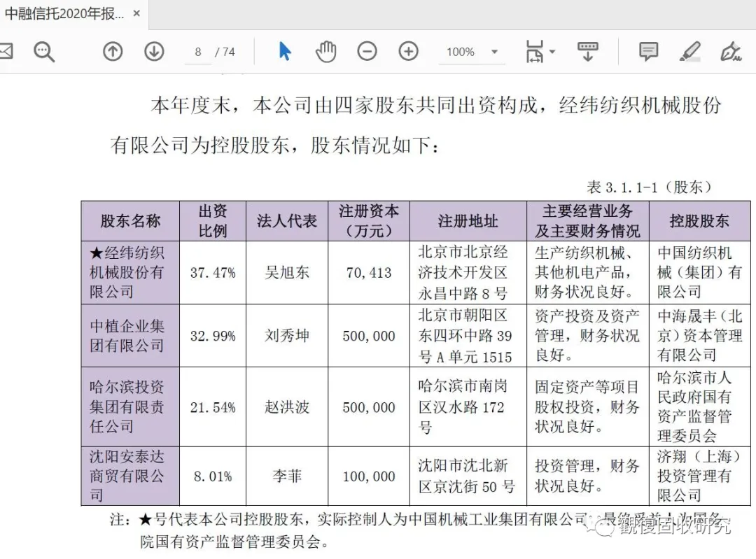Image resolution: width=756 pixels, height=559 pixels.
Task: Click the 中植企业集团有限公司 cell
Action: (x=130, y=335)
